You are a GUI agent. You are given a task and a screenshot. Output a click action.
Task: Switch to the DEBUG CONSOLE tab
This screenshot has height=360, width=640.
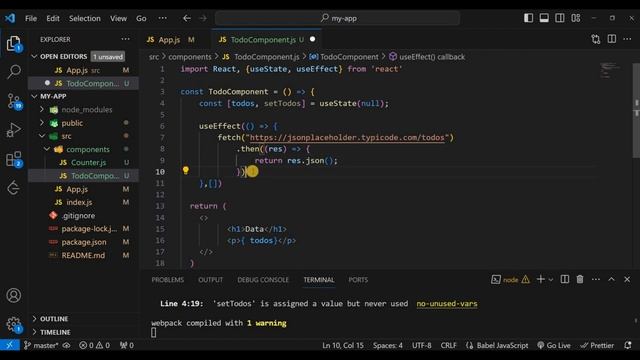pos(263,280)
